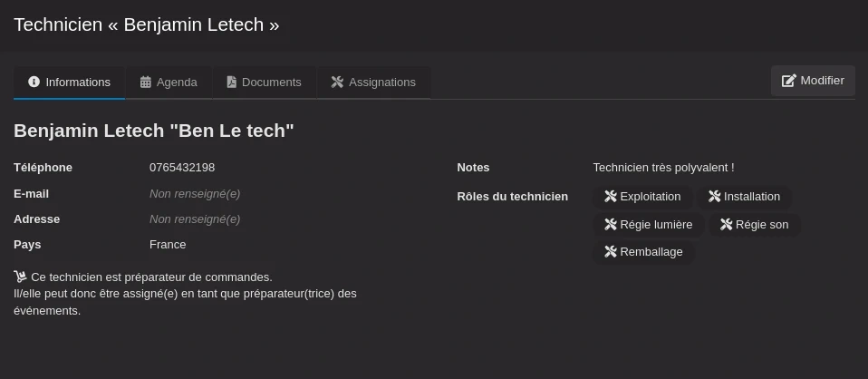Image resolution: width=868 pixels, height=379 pixels.
Task: Click the tools icon on Régie son role
Action: pos(727,225)
